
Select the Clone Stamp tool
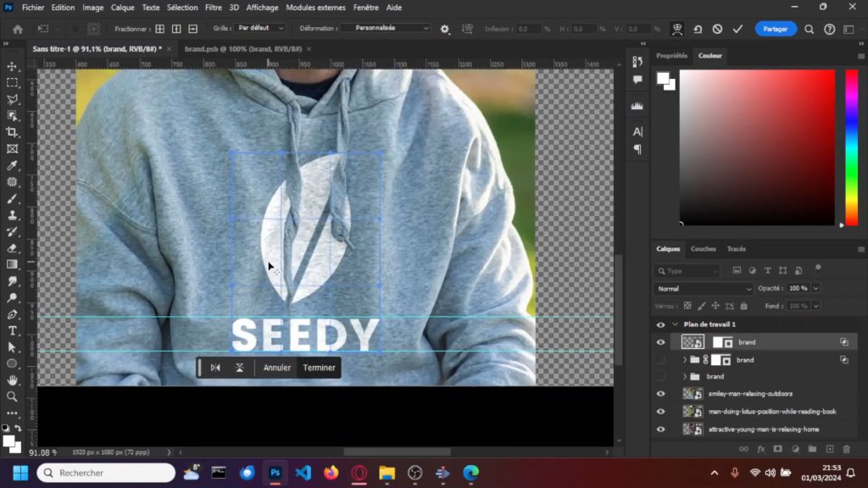pos(12,215)
